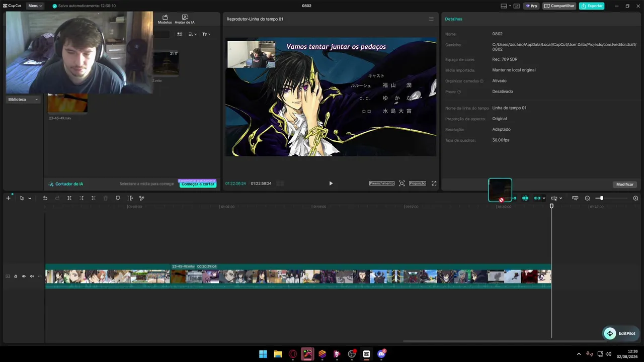The width and height of the screenshot is (644, 362).
Task: Select the Cortador de IA tool
Action: tap(66, 184)
